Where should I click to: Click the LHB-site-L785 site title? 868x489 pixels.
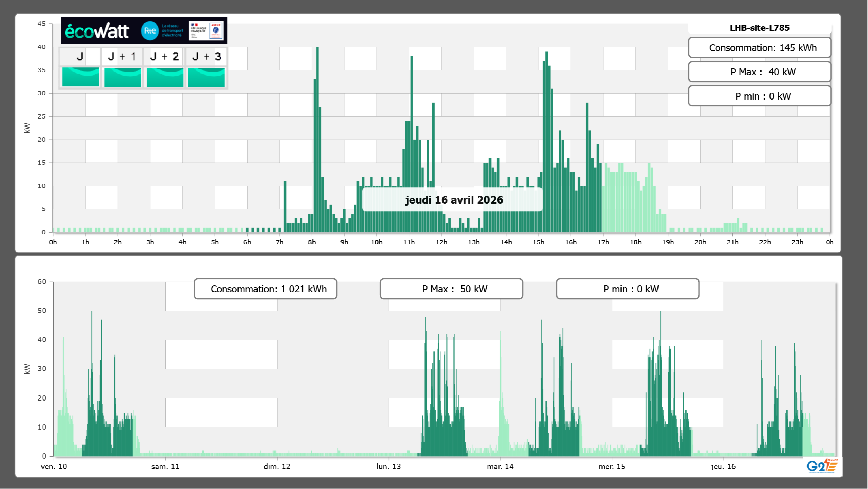[x=759, y=28]
